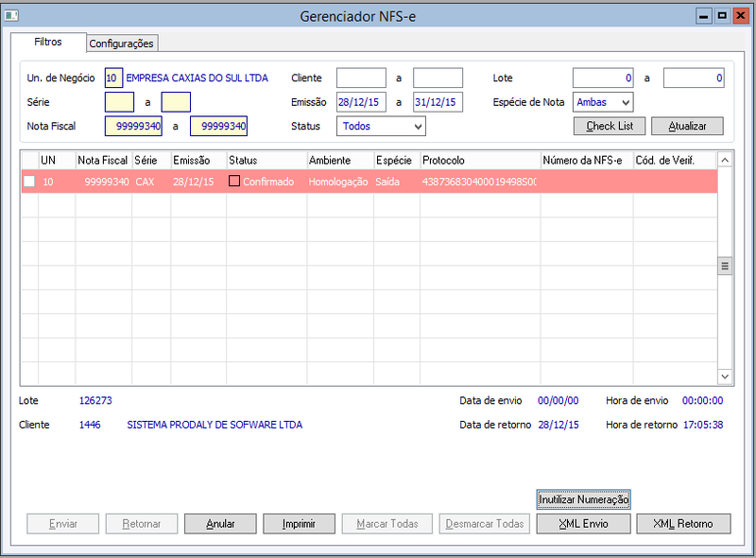Refresh results with Atualizar button
The width and height of the screenshot is (756, 558).
(x=687, y=126)
